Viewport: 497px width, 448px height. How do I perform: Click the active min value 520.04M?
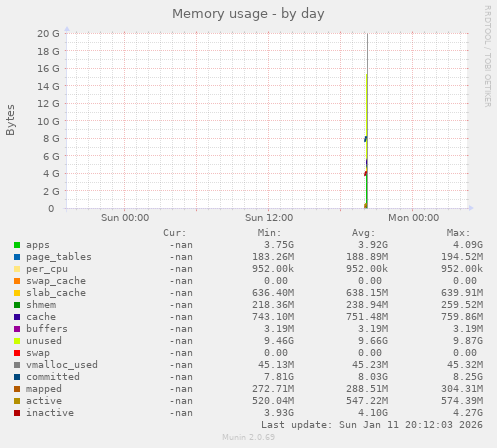(273, 401)
